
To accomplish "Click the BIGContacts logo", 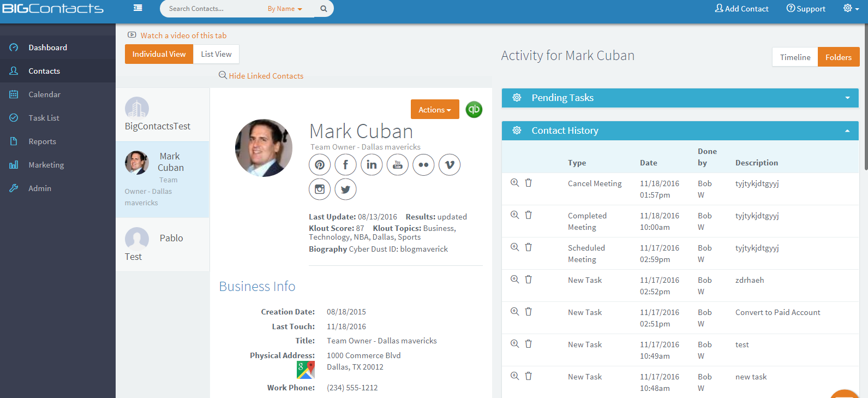I will pyautogui.click(x=52, y=8).
